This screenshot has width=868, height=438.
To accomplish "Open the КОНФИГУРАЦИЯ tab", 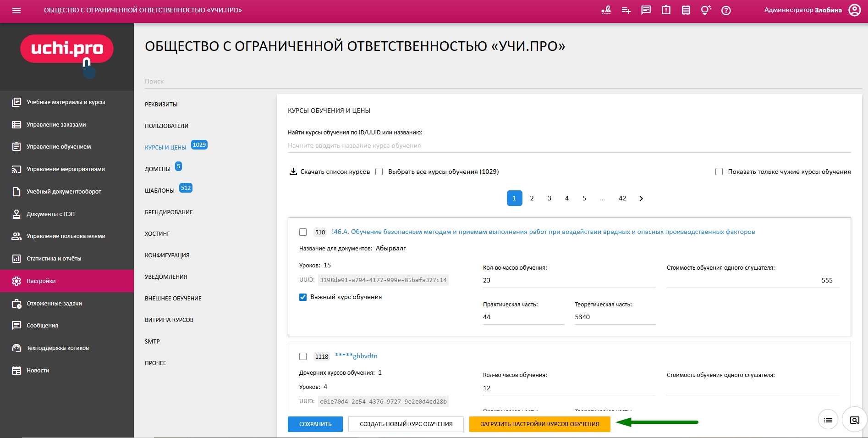I will pos(167,255).
